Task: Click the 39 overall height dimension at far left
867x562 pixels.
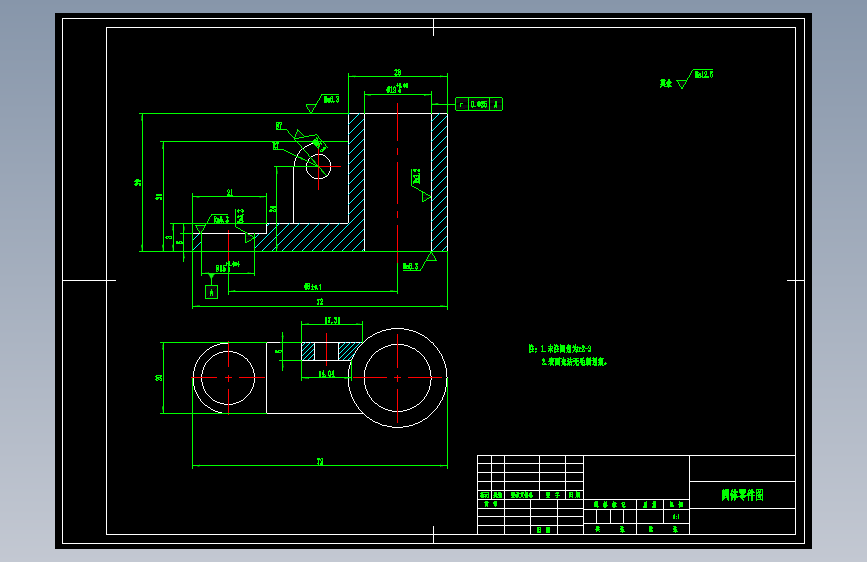Action: coord(138,183)
